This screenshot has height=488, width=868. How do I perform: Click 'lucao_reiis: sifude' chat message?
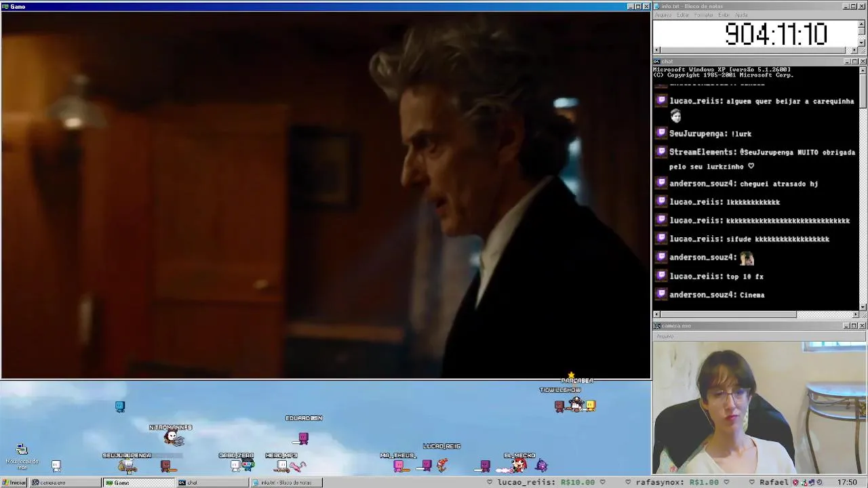tap(749, 239)
